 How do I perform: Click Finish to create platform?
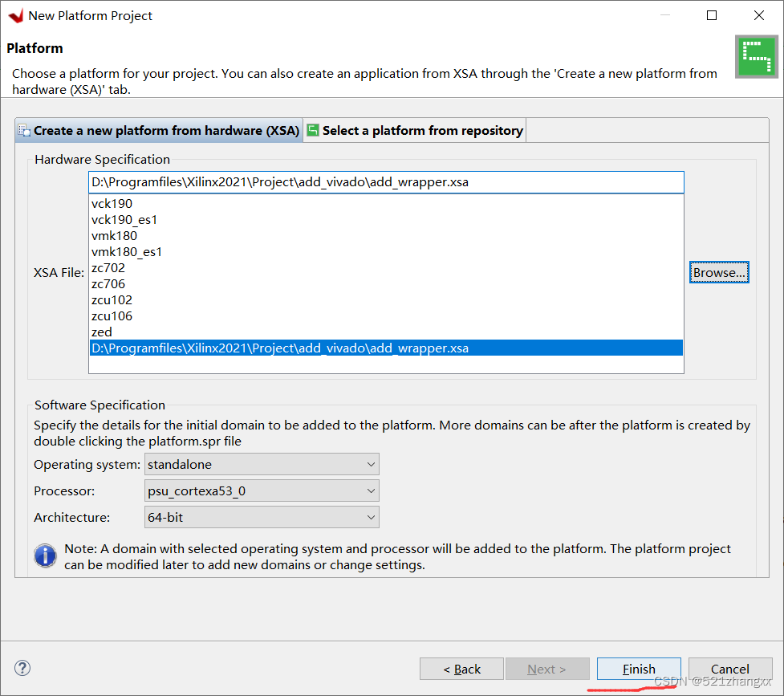(x=639, y=669)
